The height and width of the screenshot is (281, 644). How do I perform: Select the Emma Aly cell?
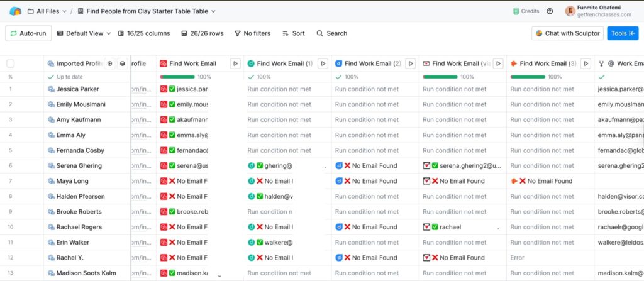click(87, 135)
